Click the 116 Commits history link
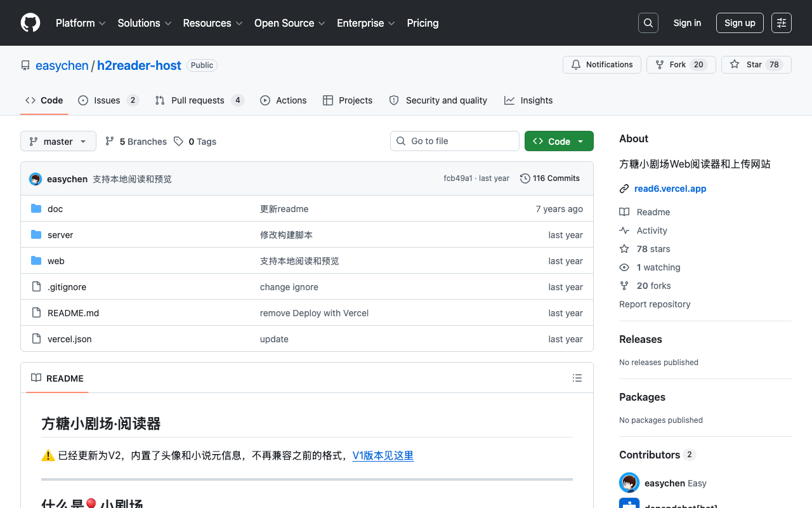The width and height of the screenshot is (812, 508). [x=550, y=178]
